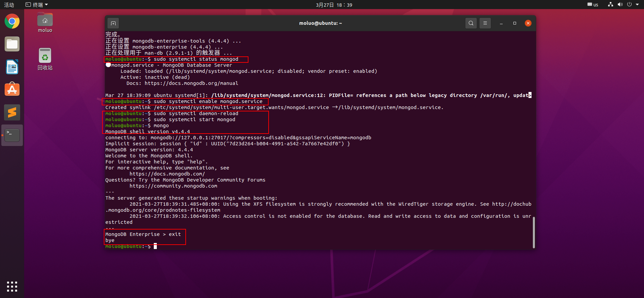
Task: Open the Trash desktop icon
Action: tap(45, 59)
